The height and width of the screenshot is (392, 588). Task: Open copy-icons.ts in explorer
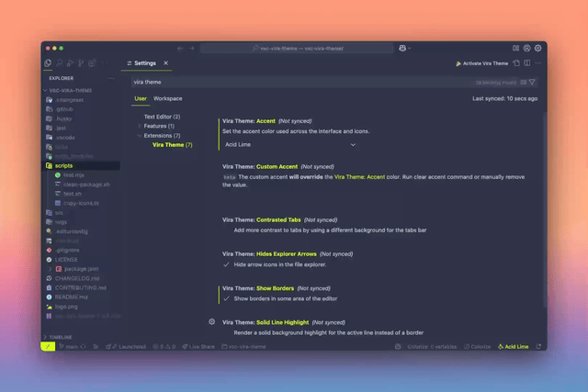point(81,203)
